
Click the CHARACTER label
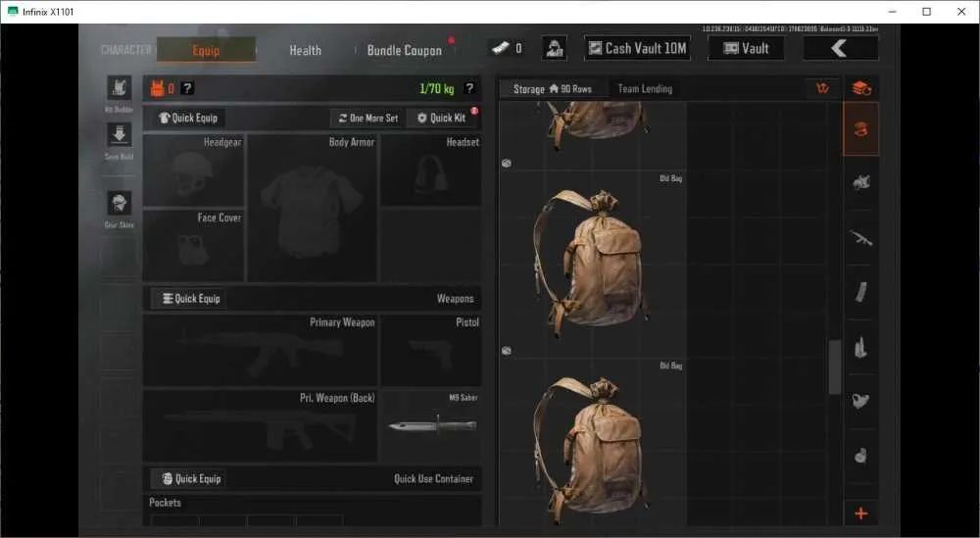[126, 50]
